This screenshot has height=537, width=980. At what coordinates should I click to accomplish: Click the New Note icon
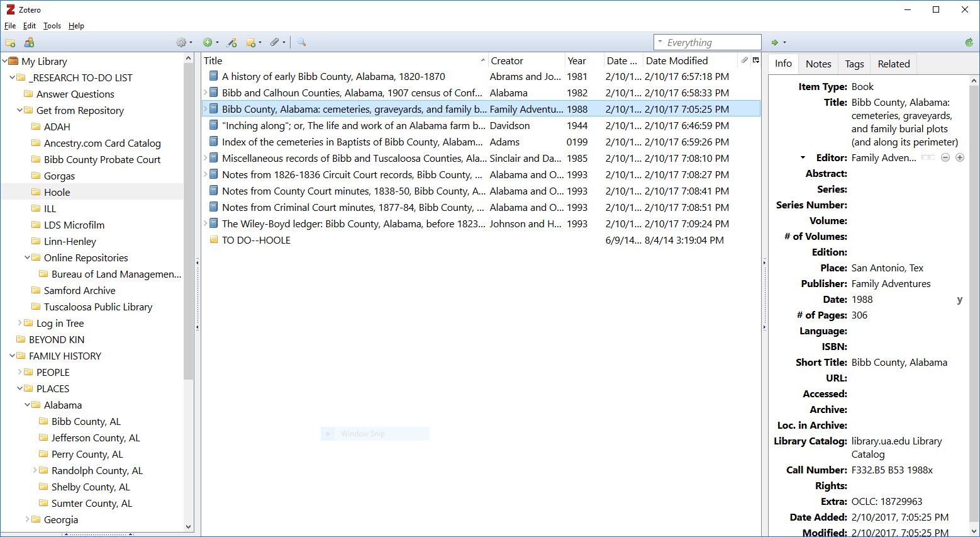253,43
